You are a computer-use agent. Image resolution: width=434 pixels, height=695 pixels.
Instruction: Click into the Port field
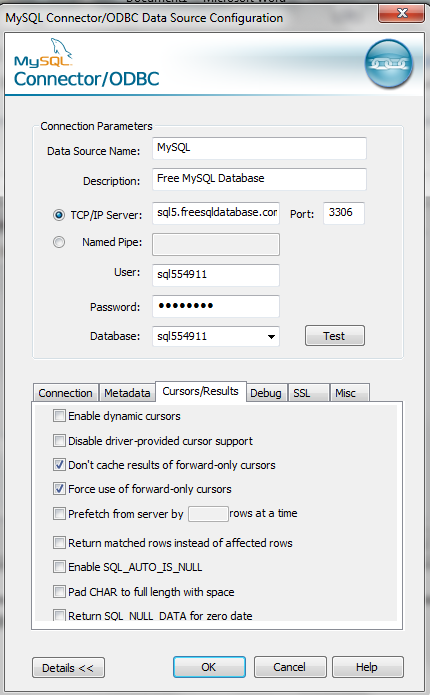(x=344, y=213)
